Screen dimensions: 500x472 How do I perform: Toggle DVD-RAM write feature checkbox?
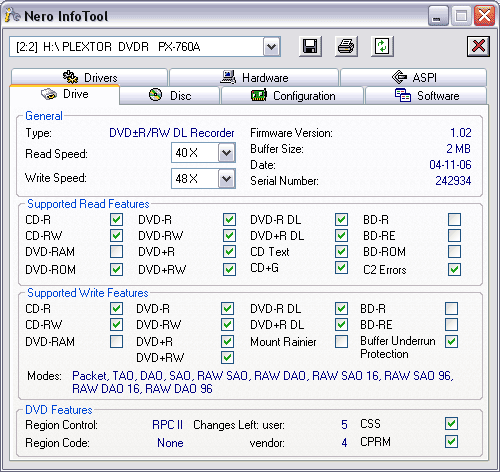(116, 341)
